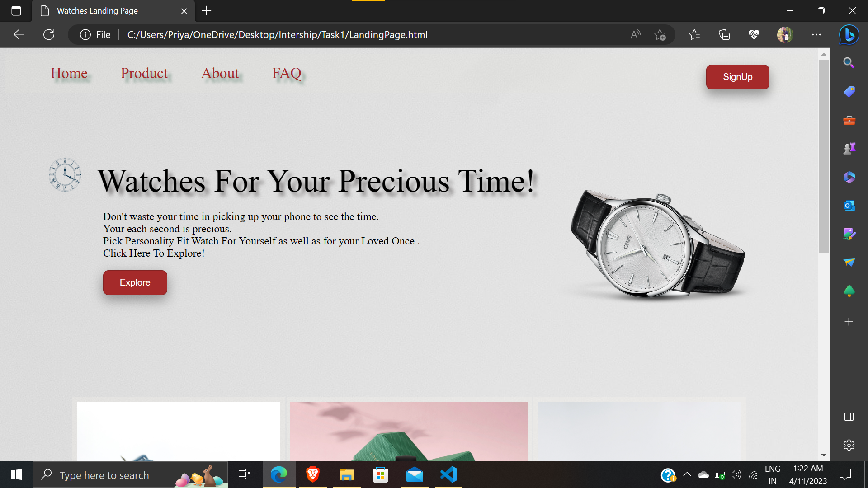The width and height of the screenshot is (868, 488).
Task: Select the FAQ navigation item
Action: point(286,73)
